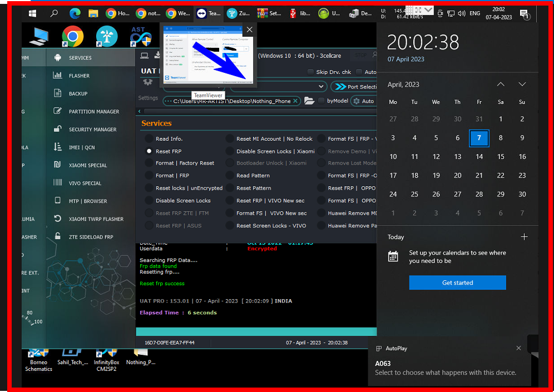Open the FLASHER module
This screenshot has height=392, width=554.
pyautogui.click(x=91, y=76)
